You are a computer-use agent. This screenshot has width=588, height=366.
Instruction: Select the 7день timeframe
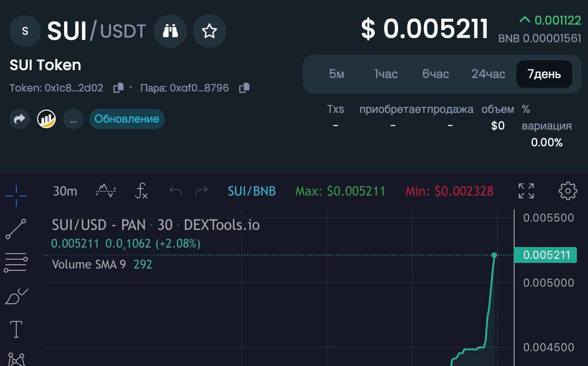tap(544, 74)
